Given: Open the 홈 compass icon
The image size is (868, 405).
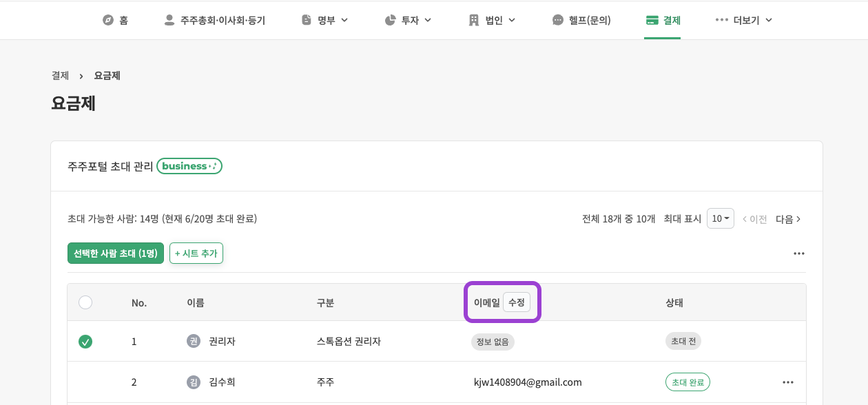Looking at the screenshot, I should tap(107, 20).
